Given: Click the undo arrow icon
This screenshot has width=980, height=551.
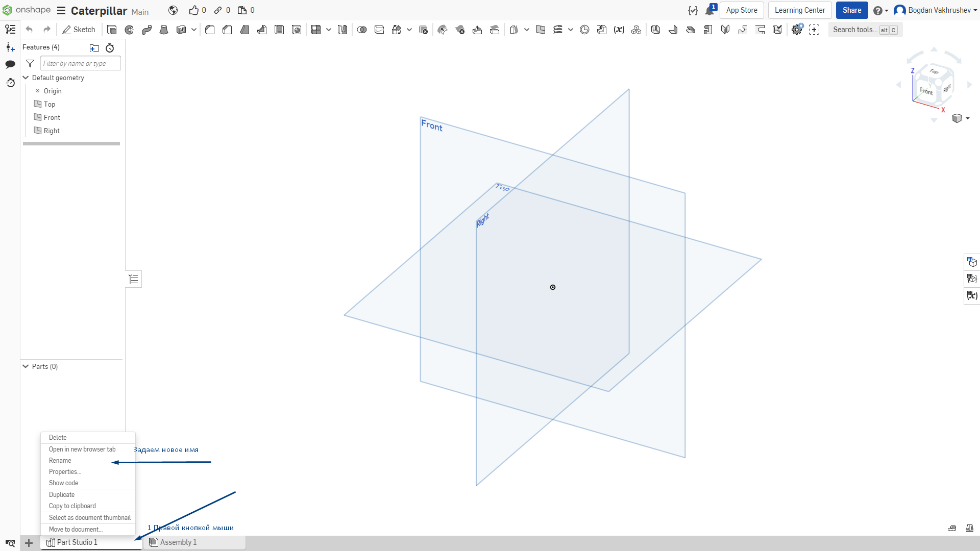Looking at the screenshot, I should tap(29, 30).
